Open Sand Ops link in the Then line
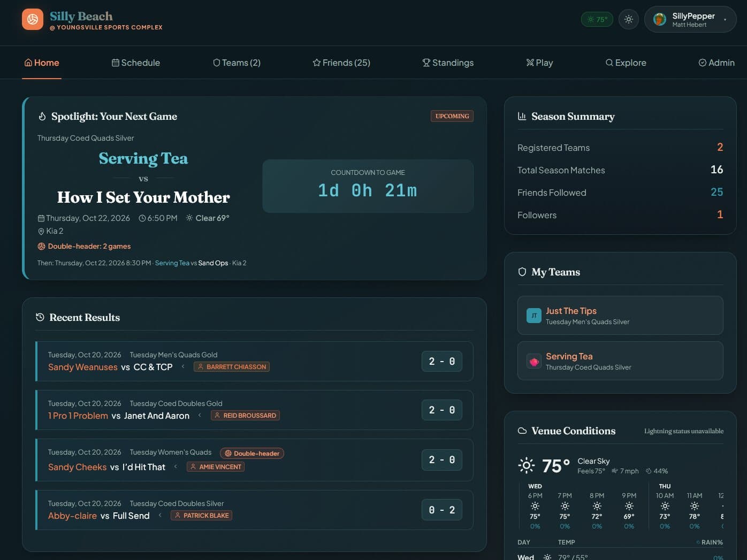 [213, 263]
